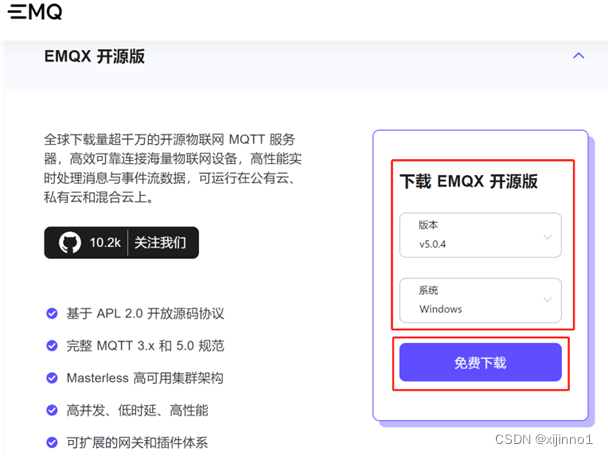Click the EMQX 开源版 section heading
Screen dimensions: 608x456
[x=95, y=56]
